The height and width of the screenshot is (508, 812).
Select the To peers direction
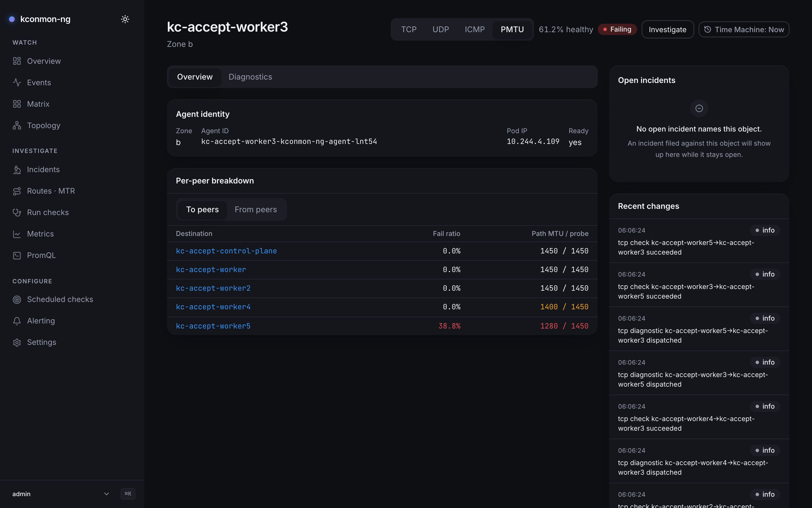202,210
